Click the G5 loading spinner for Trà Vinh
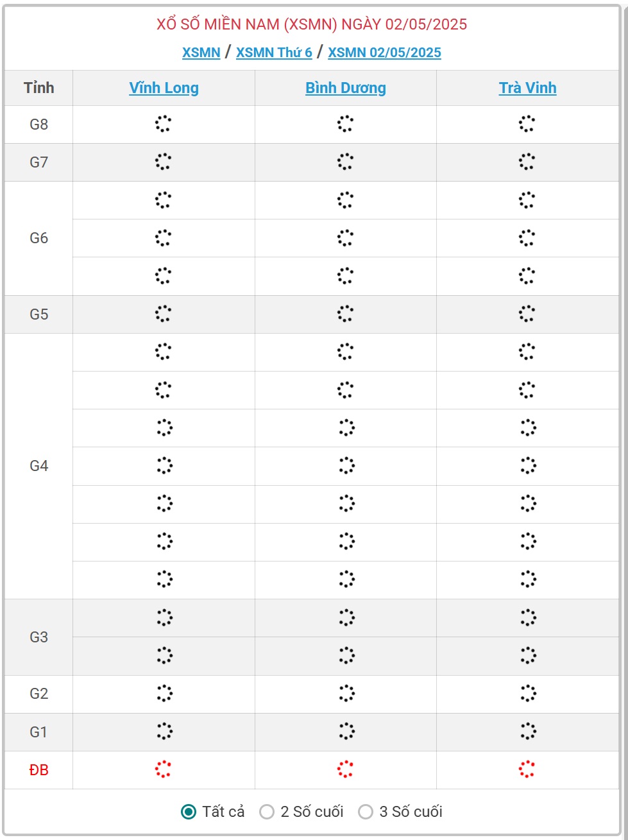628x840 pixels. [x=527, y=314]
